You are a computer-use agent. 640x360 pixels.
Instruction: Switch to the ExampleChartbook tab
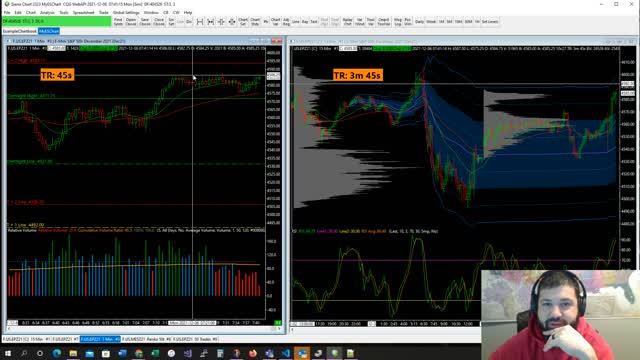[20, 31]
